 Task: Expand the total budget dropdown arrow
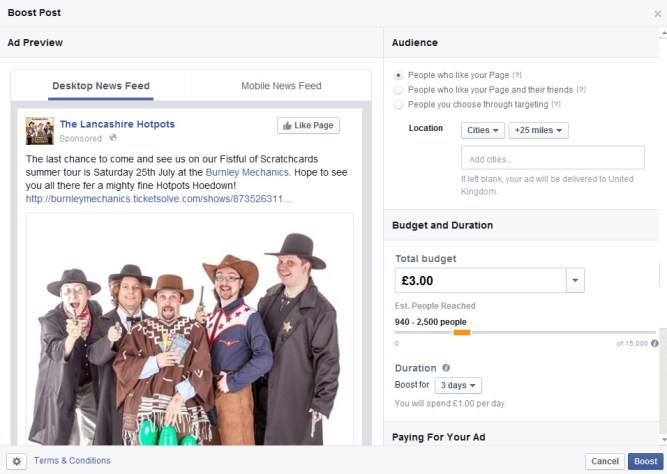point(575,281)
